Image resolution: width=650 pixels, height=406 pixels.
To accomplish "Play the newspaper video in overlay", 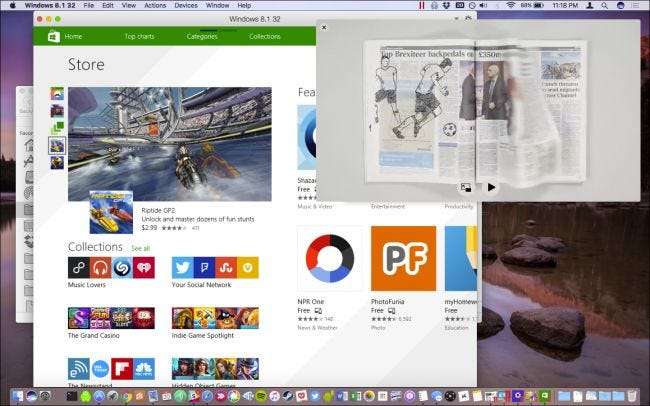I will [x=491, y=187].
